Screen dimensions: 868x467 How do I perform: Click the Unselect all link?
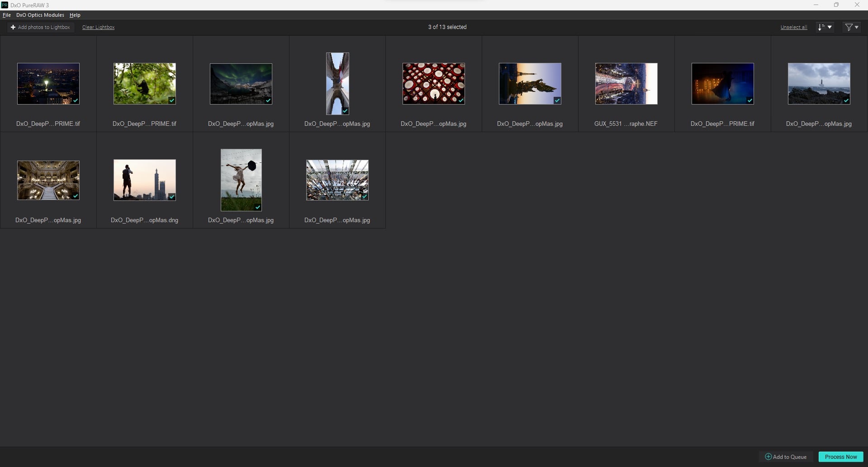click(x=793, y=27)
